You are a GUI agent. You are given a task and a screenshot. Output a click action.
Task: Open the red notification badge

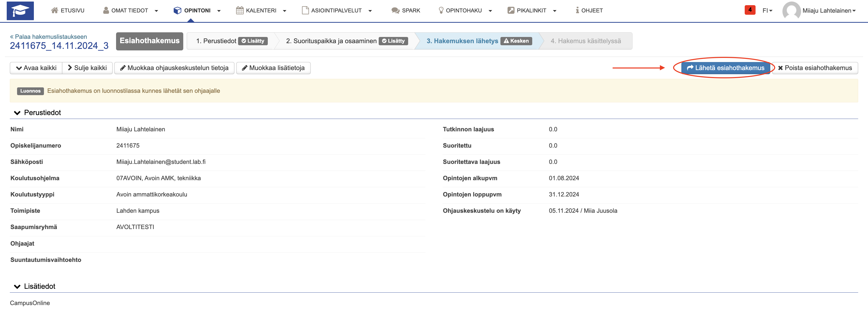coord(750,10)
